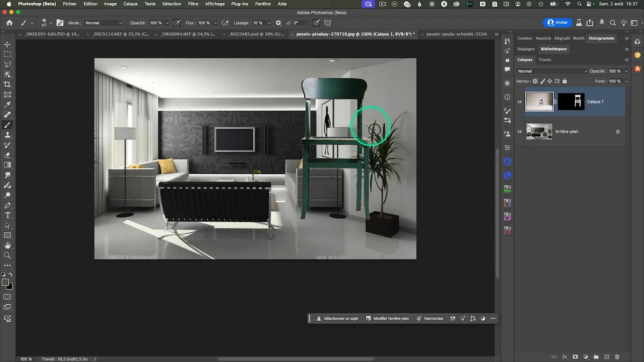Select the Eraser tool
The height and width of the screenshot is (362, 644).
(8, 155)
